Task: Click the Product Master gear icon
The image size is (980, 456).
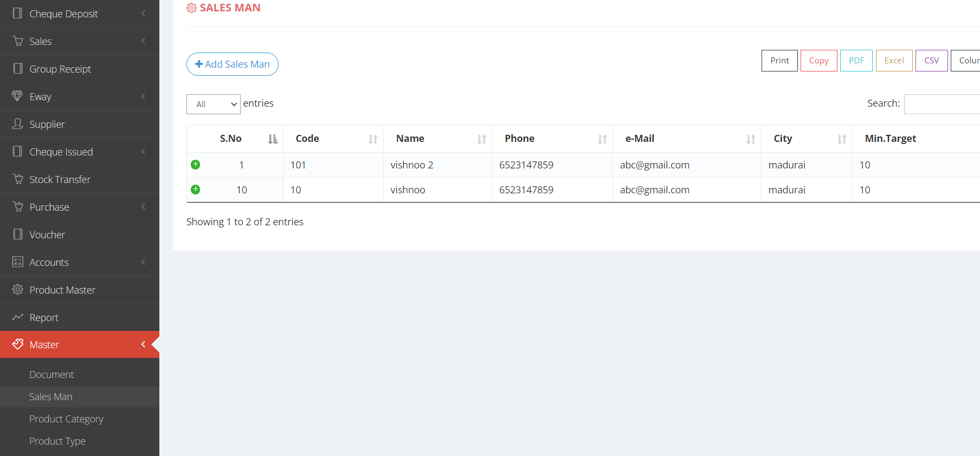Action: 17,290
